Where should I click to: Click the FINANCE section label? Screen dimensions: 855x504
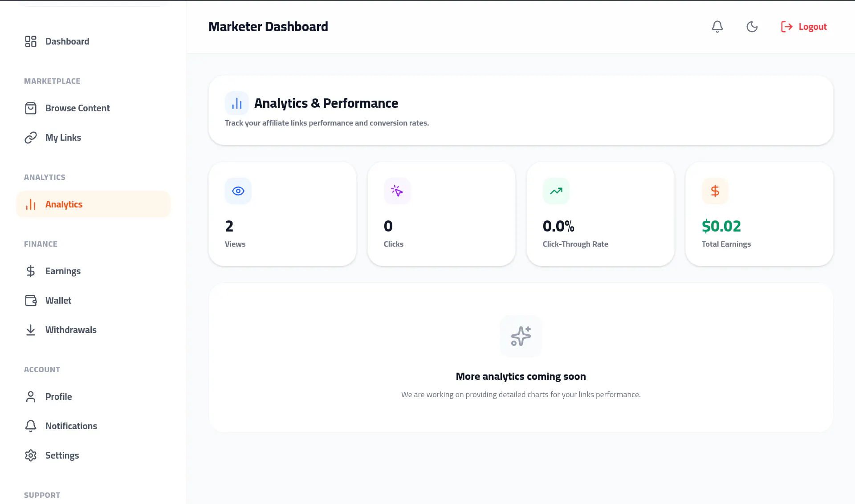(41, 244)
